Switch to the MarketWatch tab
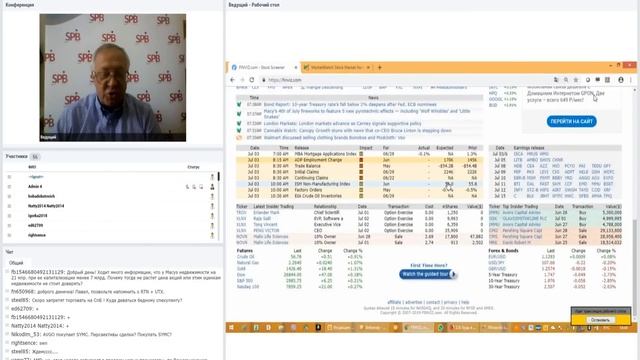The width and height of the screenshot is (640, 360). coord(336,67)
